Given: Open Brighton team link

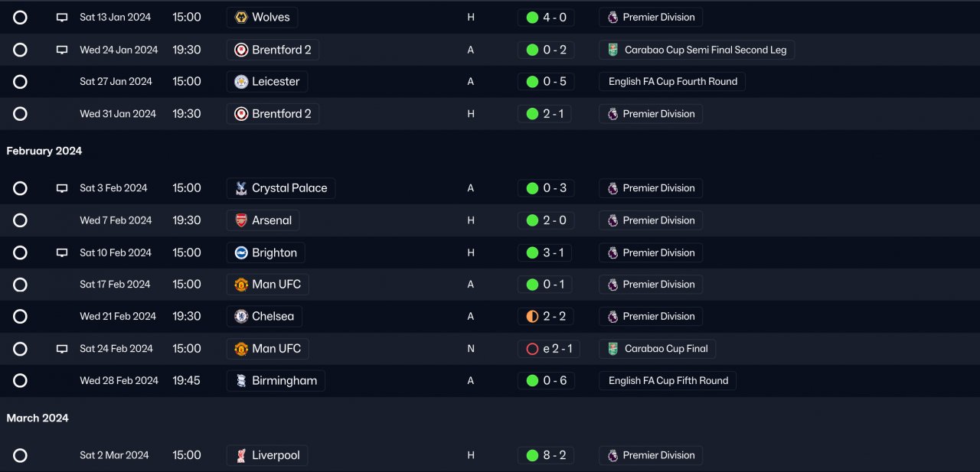Looking at the screenshot, I should (x=274, y=252).
